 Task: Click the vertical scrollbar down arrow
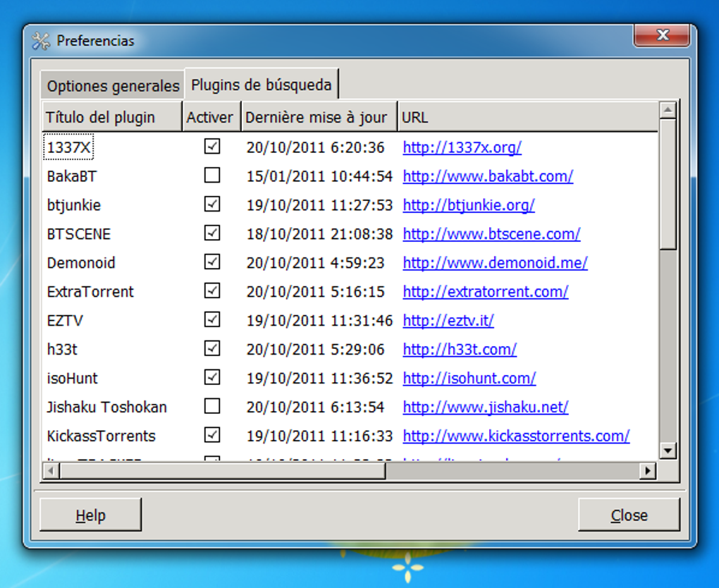point(668,451)
